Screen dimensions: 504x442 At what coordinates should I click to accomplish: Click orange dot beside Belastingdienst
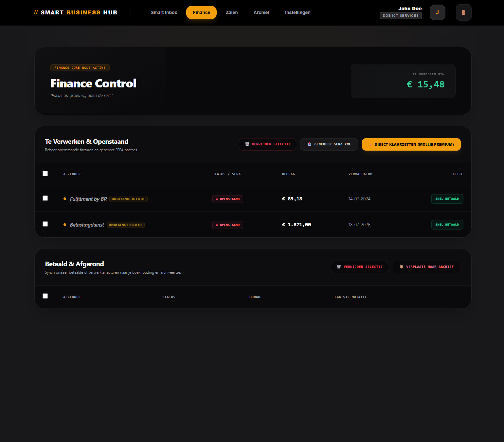tap(65, 225)
